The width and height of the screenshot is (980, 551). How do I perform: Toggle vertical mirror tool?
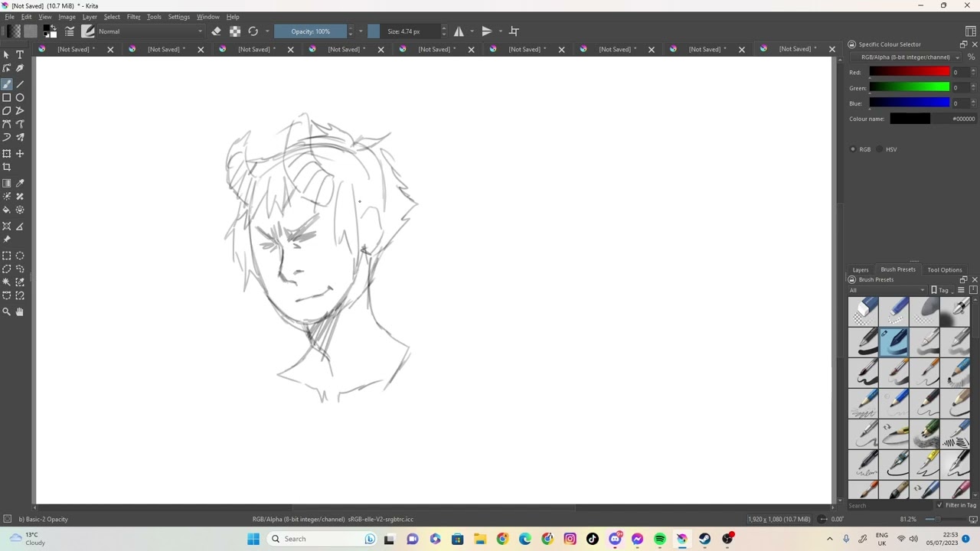click(487, 31)
